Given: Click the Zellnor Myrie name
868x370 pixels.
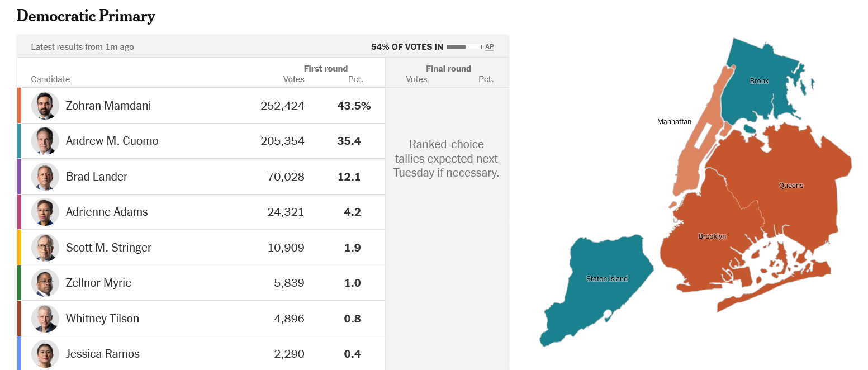Looking at the screenshot, I should (x=98, y=283).
